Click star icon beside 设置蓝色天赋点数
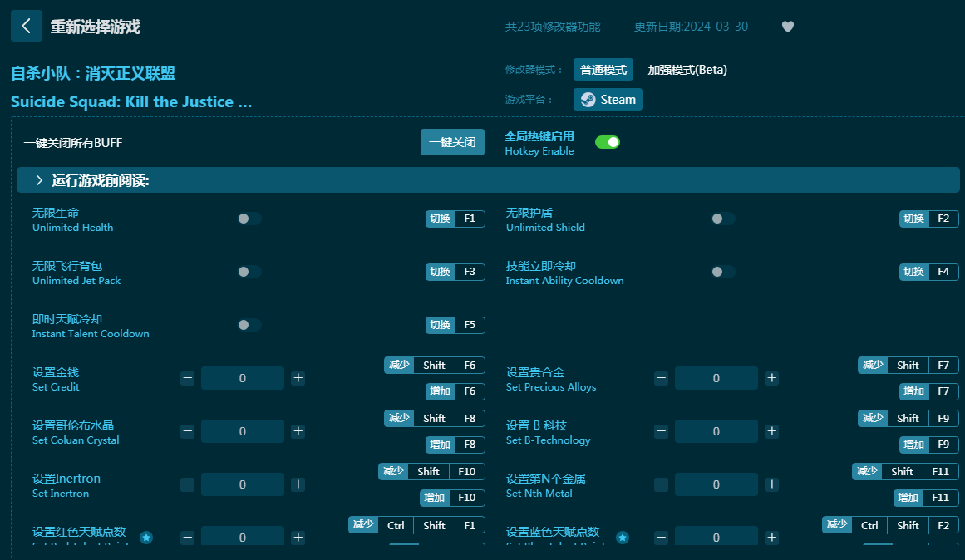Image resolution: width=965 pixels, height=560 pixels. (x=623, y=538)
